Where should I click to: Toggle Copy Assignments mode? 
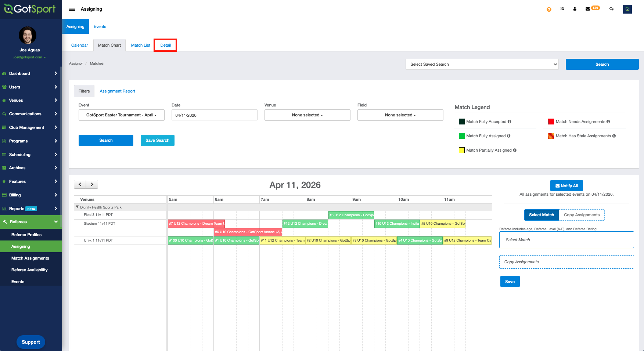click(582, 215)
